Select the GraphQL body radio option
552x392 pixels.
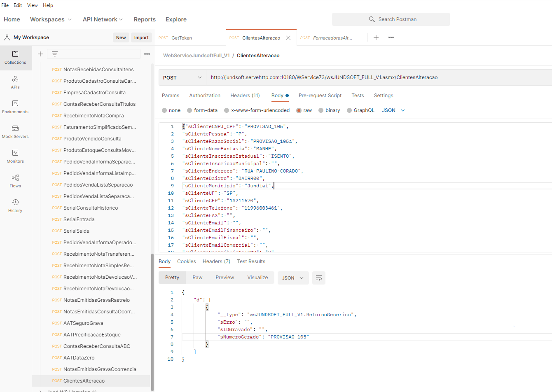pos(349,110)
